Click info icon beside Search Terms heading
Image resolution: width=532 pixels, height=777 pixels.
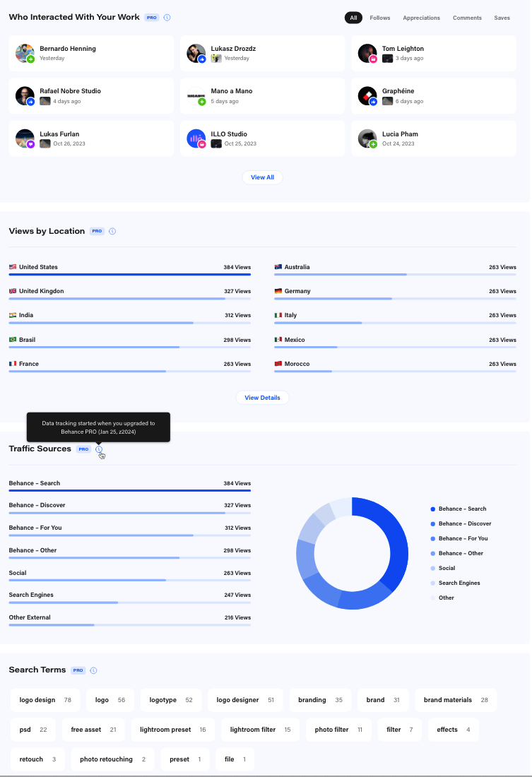[93, 670]
